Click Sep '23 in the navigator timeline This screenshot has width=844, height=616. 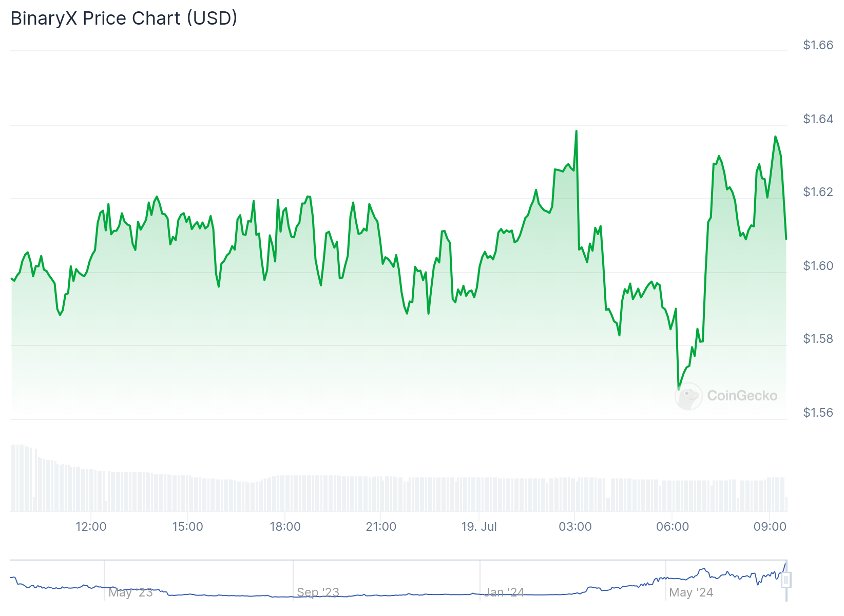[318, 592]
